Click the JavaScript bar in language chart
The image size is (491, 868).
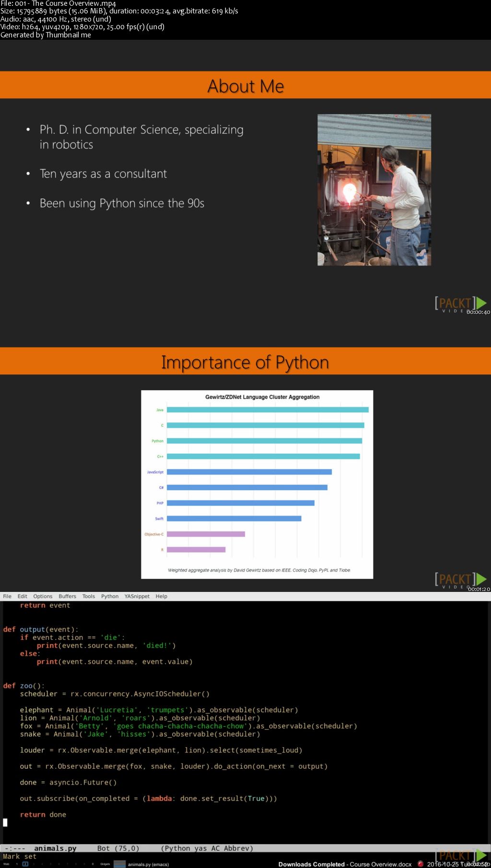pos(249,472)
